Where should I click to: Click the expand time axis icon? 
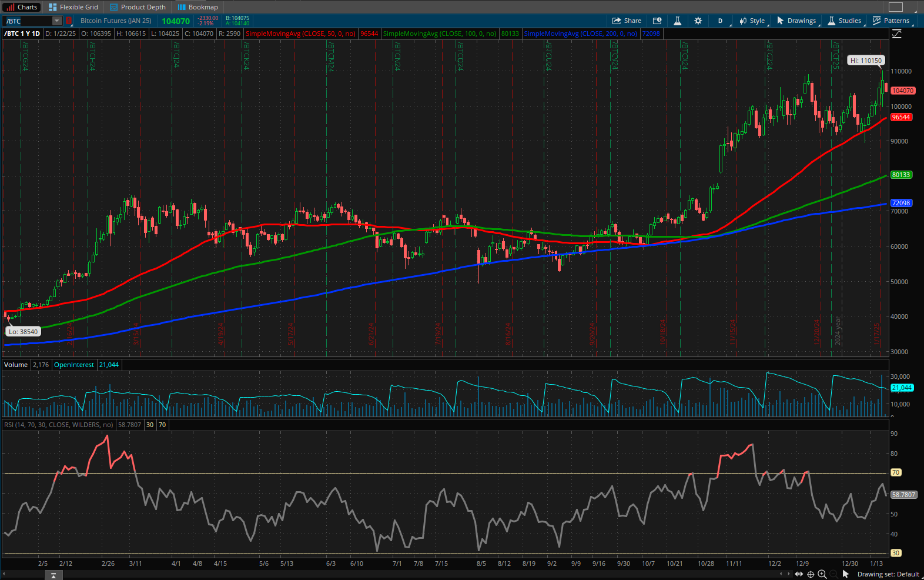799,574
